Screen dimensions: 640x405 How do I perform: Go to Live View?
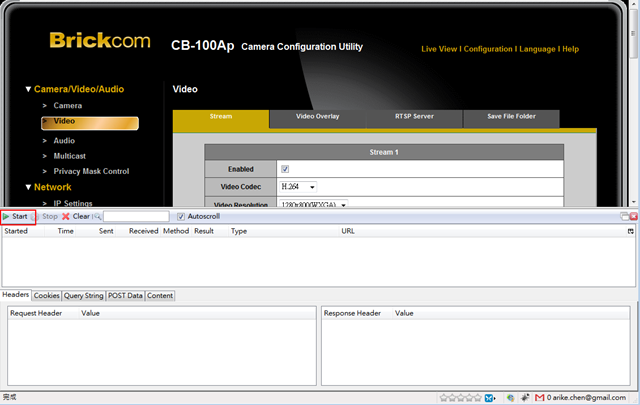pos(439,49)
